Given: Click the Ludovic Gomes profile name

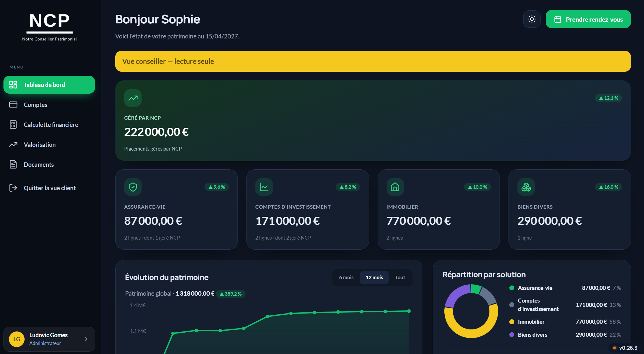Looking at the screenshot, I should point(49,335).
